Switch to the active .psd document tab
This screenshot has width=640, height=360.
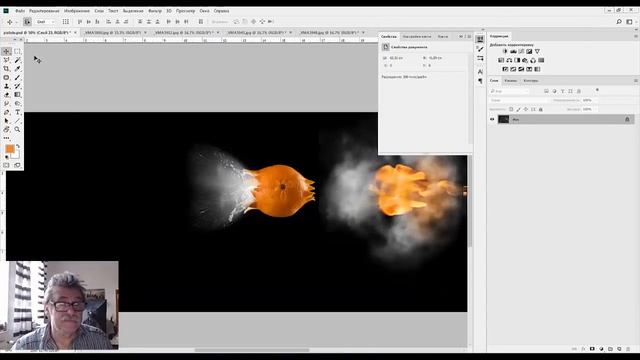click(x=40, y=32)
